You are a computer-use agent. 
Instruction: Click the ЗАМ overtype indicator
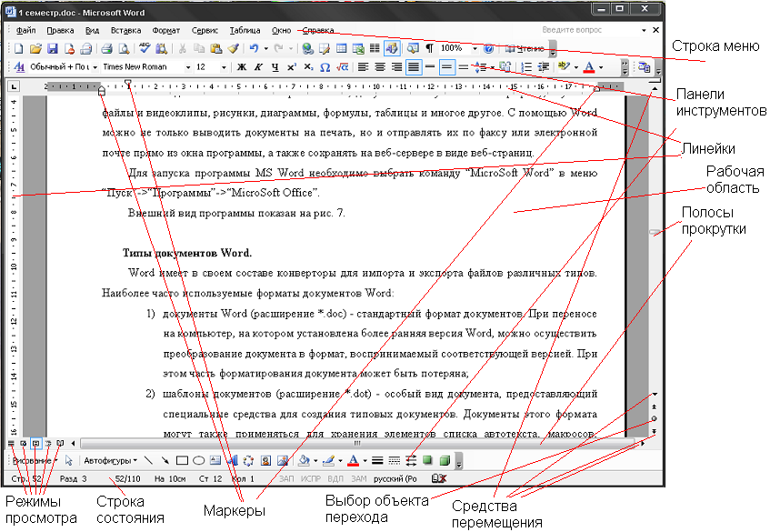pos(359,478)
